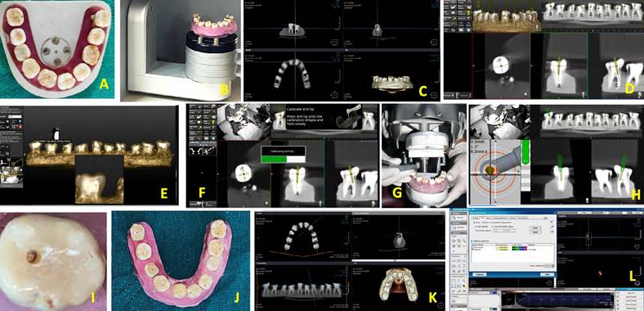Click the green-to-purple gradient color bar in object list
Screen dimensions: 644x311
point(520,249)
